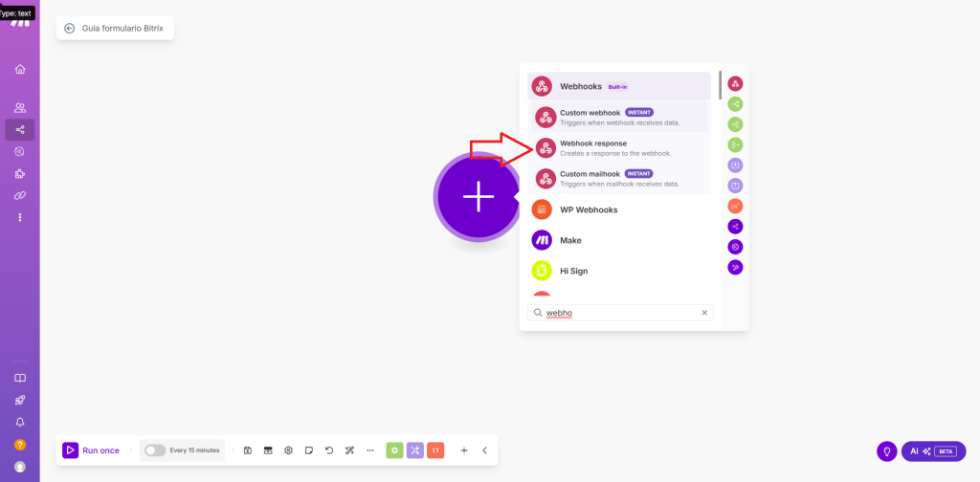Expand the sidebar's vertical three-dots menu
The height and width of the screenshot is (482, 980).
(20, 217)
